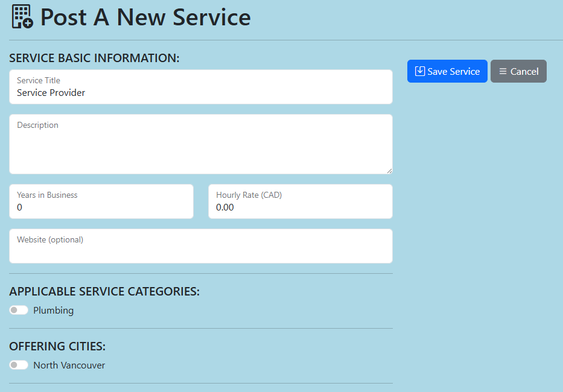This screenshot has width=563, height=392.
Task: Focus the Website (optional) field
Action: pos(200,251)
